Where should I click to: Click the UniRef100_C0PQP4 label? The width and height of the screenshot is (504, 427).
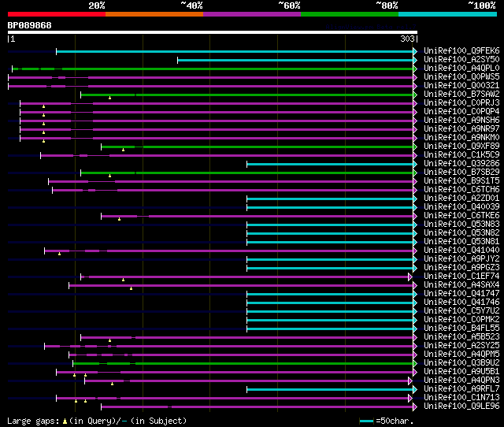point(461,112)
